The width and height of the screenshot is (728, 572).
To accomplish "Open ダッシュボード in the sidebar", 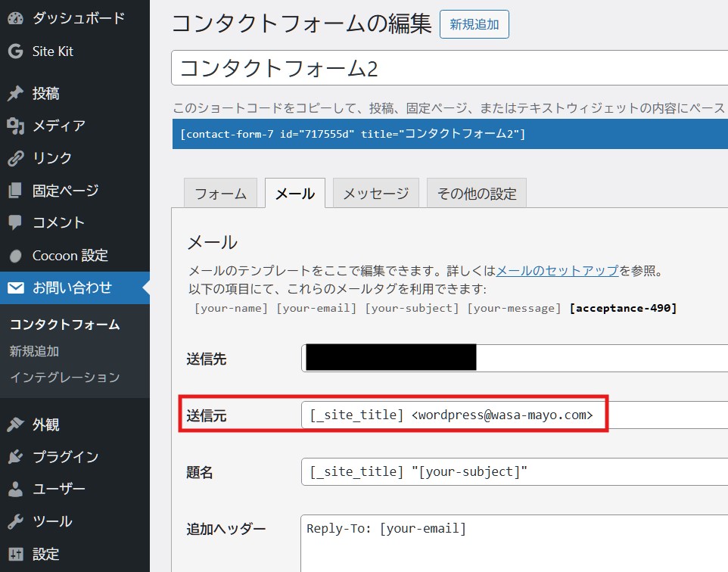I will (79, 18).
